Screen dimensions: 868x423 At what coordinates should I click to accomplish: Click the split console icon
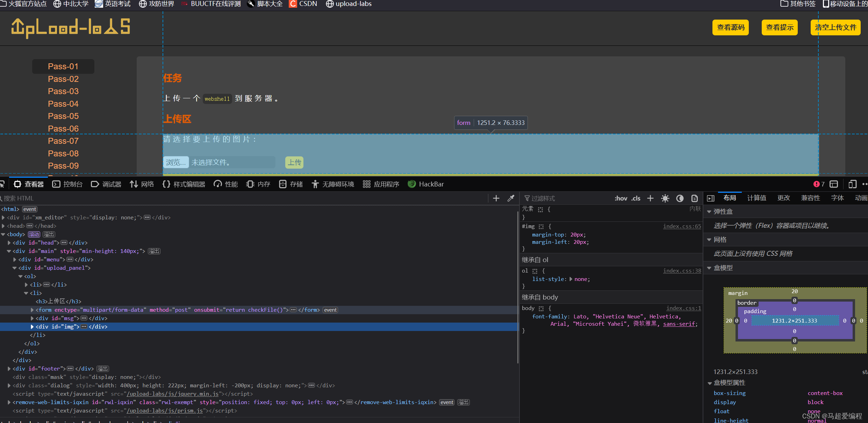pyautogui.click(x=834, y=184)
